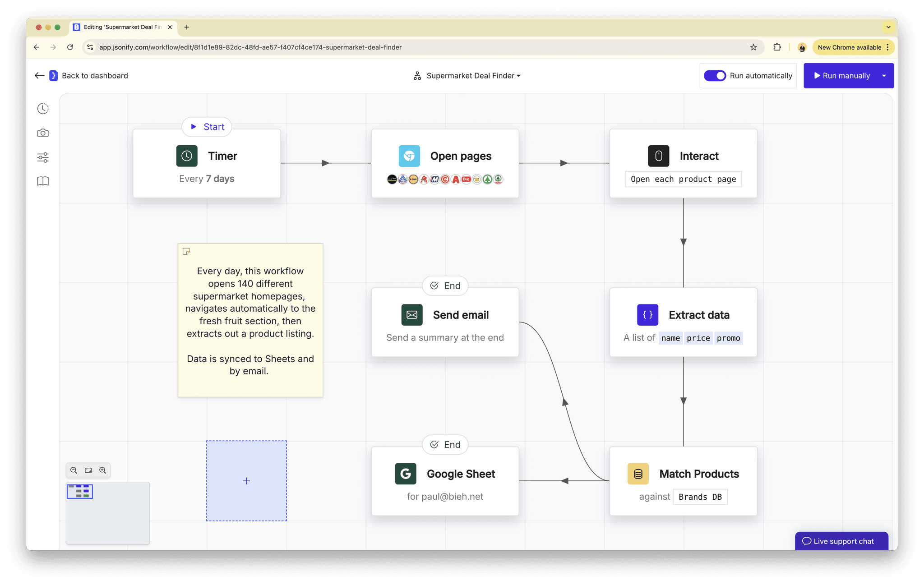Viewport: 924px width, 585px height.
Task: Click the 'Open each product page' instruction
Action: (x=683, y=179)
